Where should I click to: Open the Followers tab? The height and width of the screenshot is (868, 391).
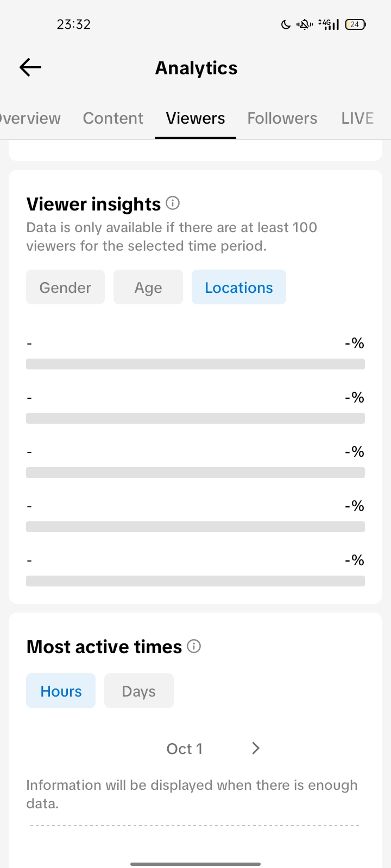(x=282, y=118)
